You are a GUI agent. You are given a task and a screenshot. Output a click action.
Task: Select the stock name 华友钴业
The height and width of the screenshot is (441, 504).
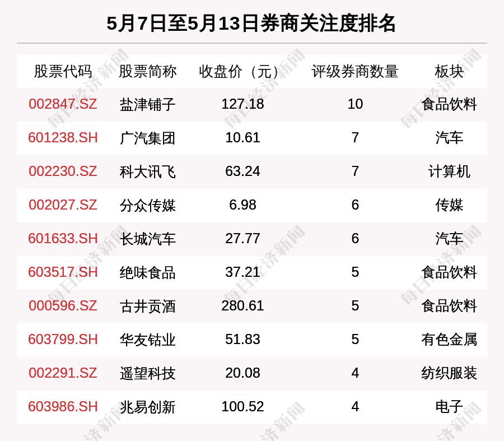click(147, 340)
